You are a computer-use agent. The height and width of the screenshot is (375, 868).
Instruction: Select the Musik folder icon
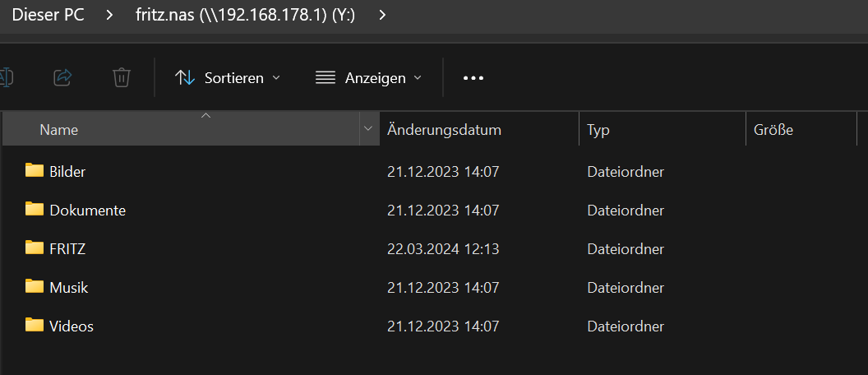tap(34, 286)
